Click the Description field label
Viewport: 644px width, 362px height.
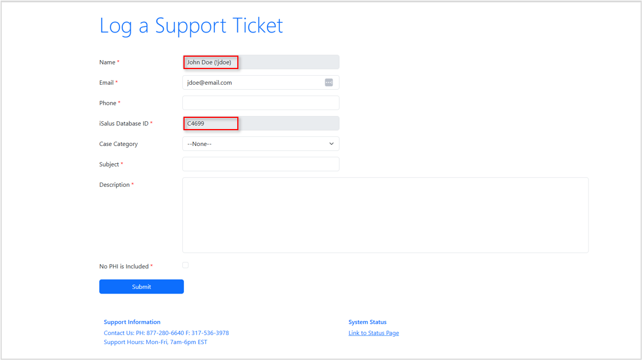tap(114, 185)
